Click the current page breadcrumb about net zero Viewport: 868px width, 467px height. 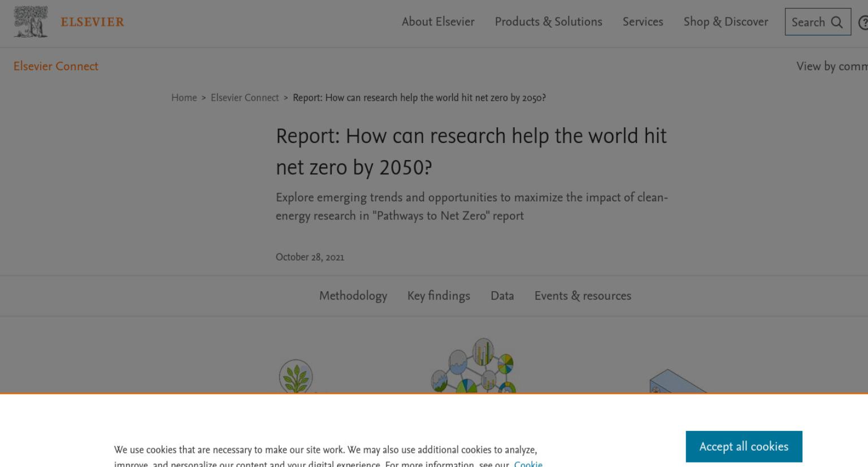(419, 98)
